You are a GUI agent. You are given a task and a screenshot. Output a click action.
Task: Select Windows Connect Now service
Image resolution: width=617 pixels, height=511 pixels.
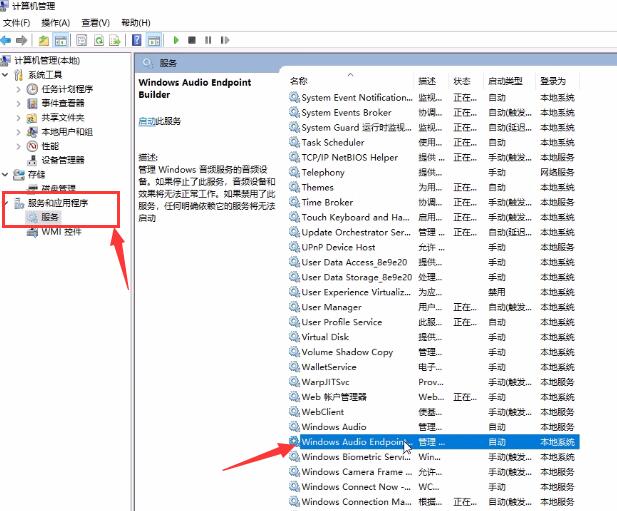[433, 487]
